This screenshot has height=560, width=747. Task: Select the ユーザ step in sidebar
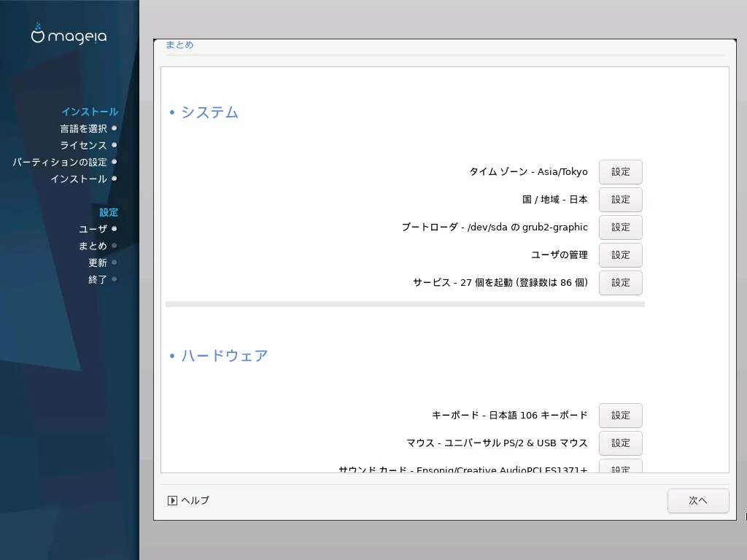(x=93, y=229)
